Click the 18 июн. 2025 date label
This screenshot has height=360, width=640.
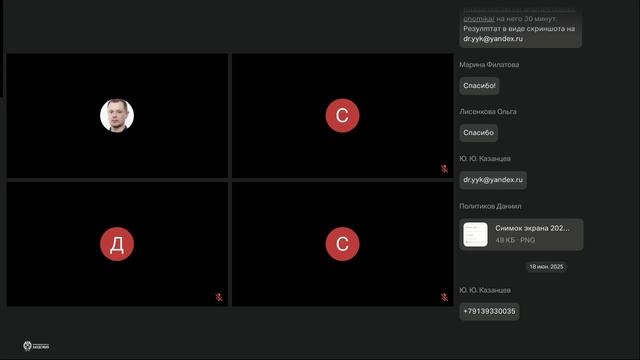[x=546, y=267]
